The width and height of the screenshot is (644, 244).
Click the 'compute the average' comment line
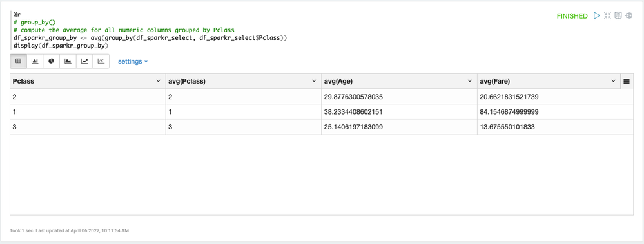click(x=124, y=30)
